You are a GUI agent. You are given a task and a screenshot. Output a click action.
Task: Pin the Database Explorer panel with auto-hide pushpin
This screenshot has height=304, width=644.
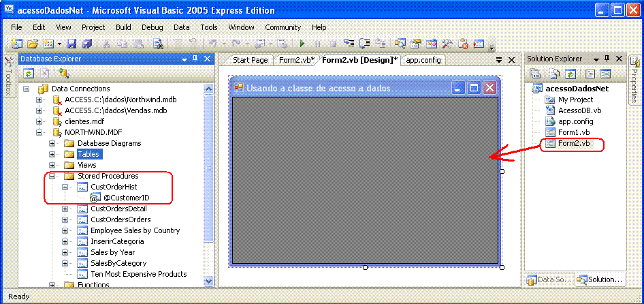(x=195, y=59)
